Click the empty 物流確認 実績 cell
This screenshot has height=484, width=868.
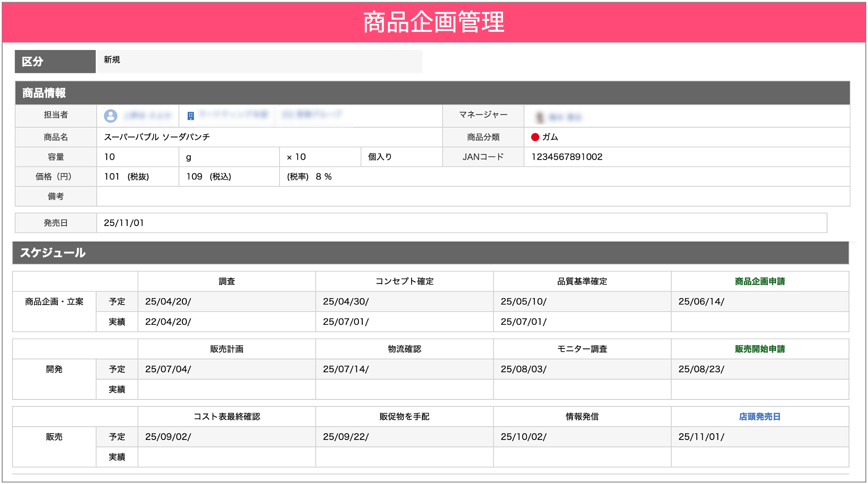click(x=404, y=389)
